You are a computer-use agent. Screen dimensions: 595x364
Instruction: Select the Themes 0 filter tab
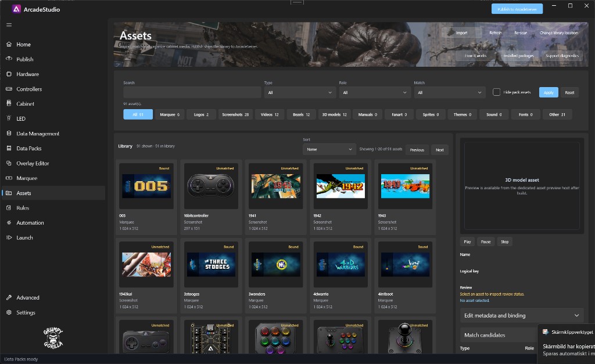coord(462,114)
